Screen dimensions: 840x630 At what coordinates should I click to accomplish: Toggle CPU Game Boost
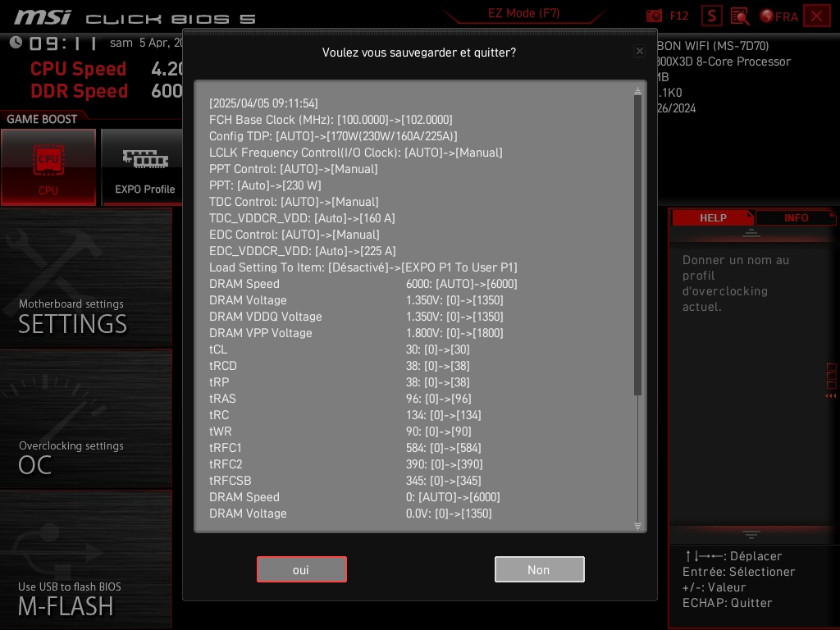[48, 167]
